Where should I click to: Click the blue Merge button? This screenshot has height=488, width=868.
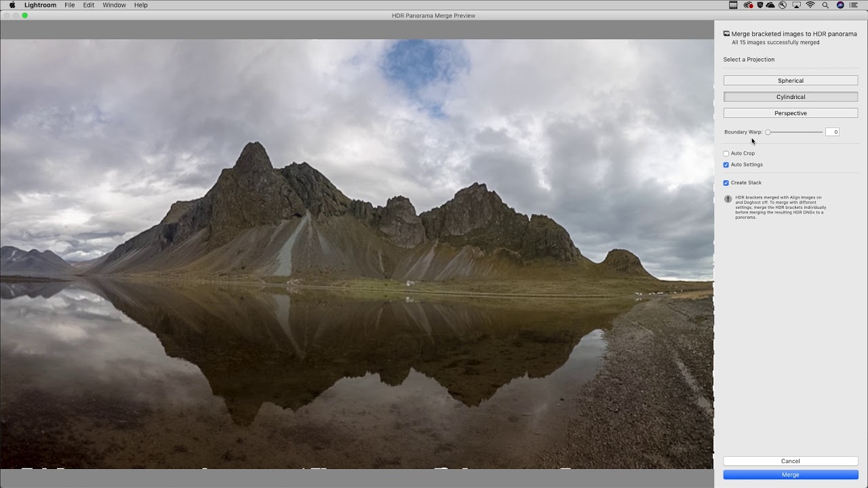(x=790, y=475)
